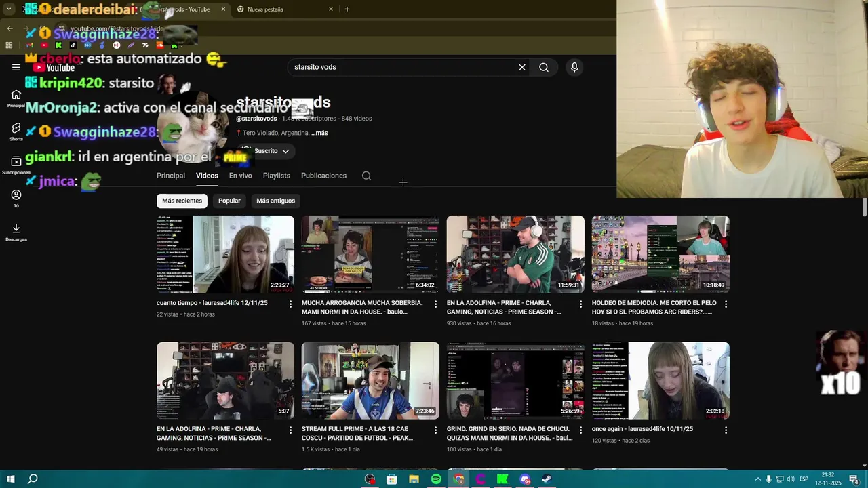Click thumbnail with 2:29:27 duration

[225, 254]
